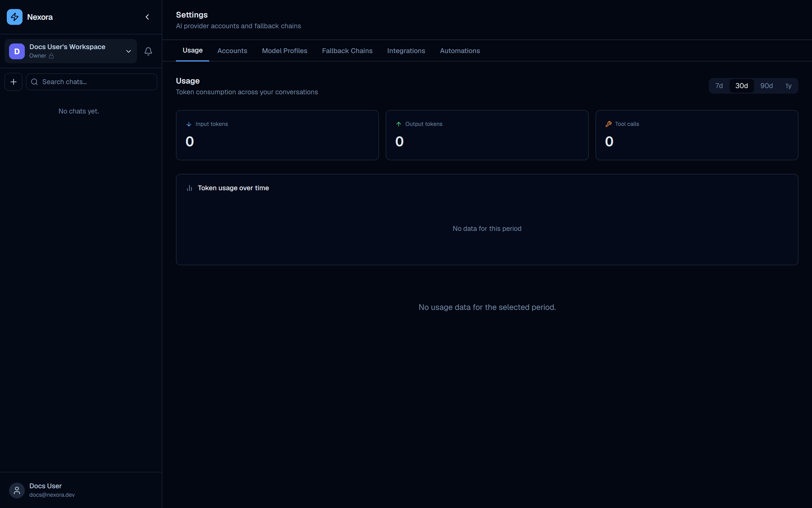The image size is (812, 508).
Task: Open the Automations tab
Action: point(460,51)
